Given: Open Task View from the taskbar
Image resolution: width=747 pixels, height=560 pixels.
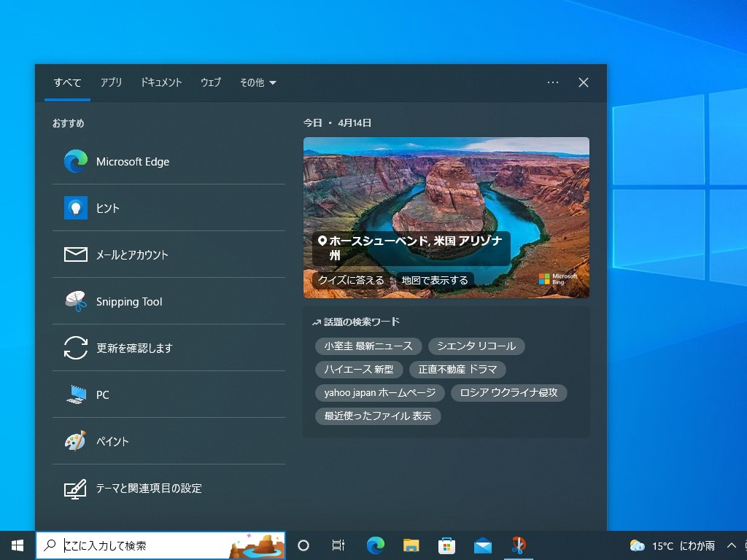Looking at the screenshot, I should [338, 545].
